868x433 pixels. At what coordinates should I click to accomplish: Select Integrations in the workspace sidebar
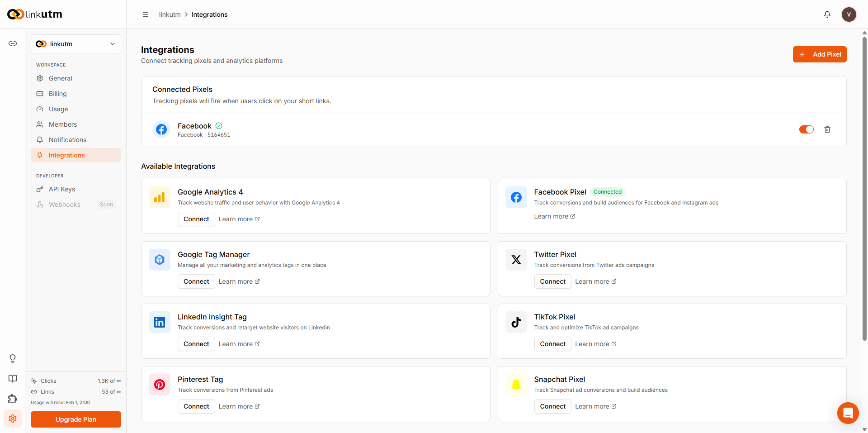coord(76,155)
